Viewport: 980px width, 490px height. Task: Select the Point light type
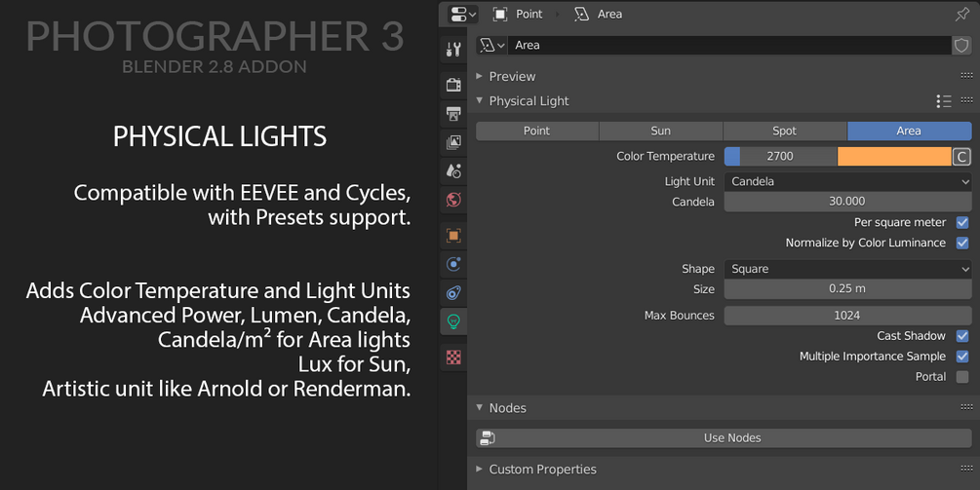[x=537, y=132]
